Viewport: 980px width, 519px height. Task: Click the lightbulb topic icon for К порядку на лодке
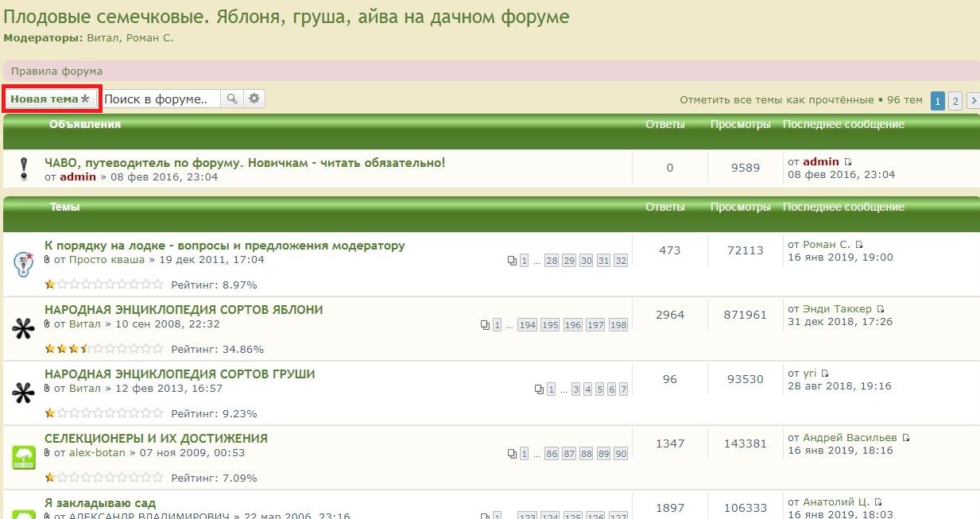pyautogui.click(x=23, y=263)
